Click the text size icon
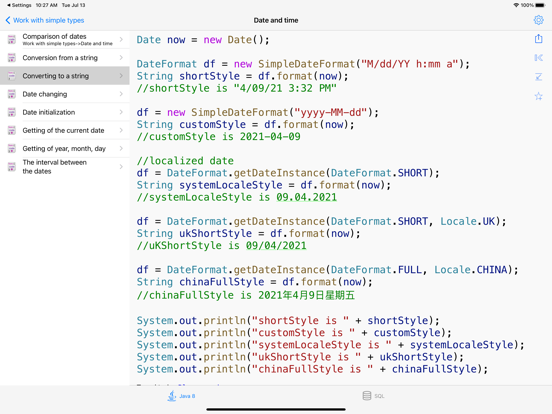Screen dimensions: 552x414 click(538, 77)
